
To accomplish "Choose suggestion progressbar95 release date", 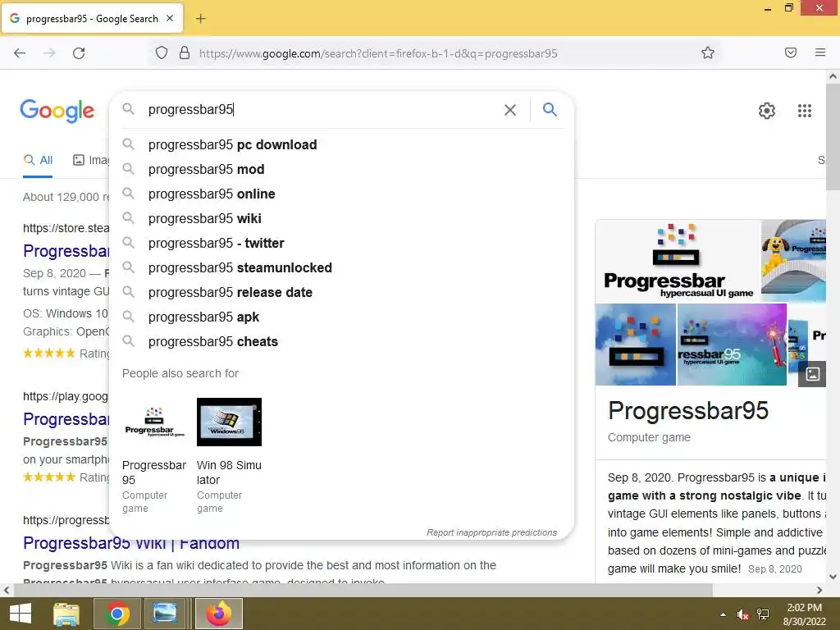I will pos(342,293).
